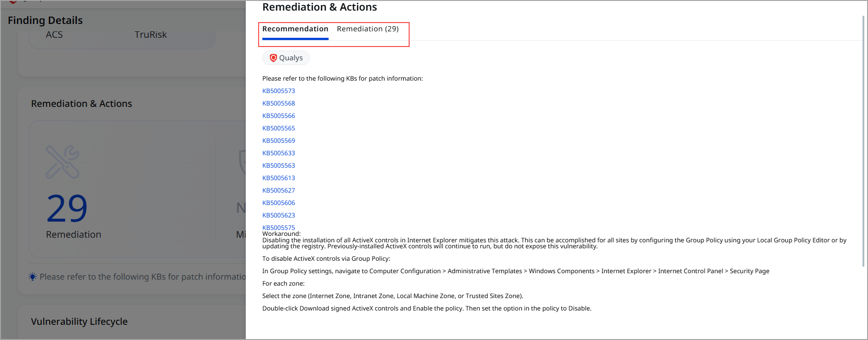Viewport: 868px width, 340px height.
Task: Open the KB5005623 patch link
Action: (278, 215)
